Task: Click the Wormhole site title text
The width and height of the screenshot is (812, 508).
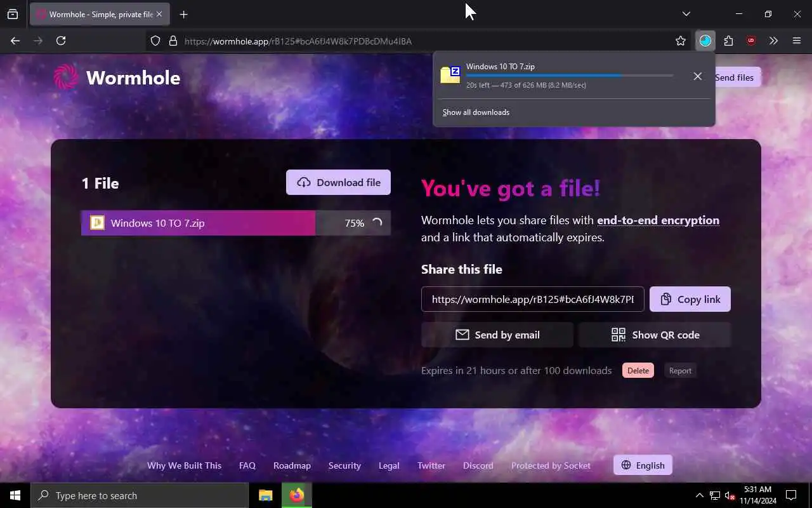Action: point(133,77)
